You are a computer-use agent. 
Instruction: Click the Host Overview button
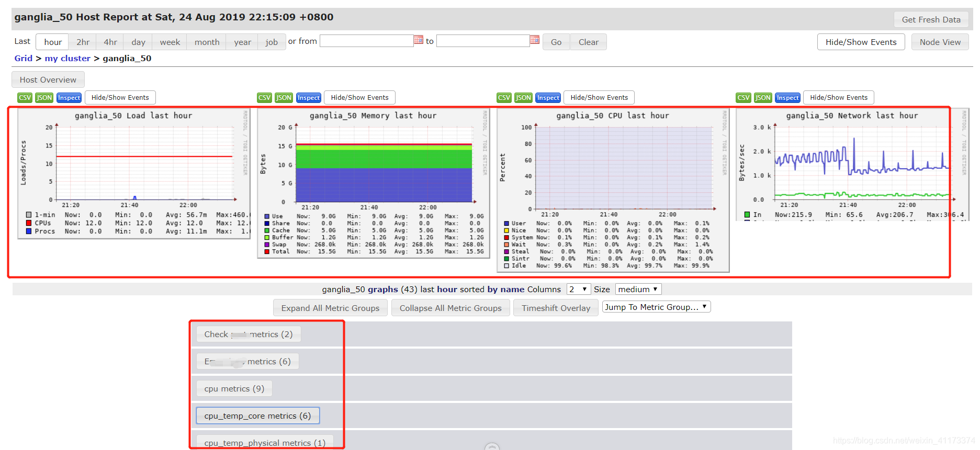click(x=48, y=79)
